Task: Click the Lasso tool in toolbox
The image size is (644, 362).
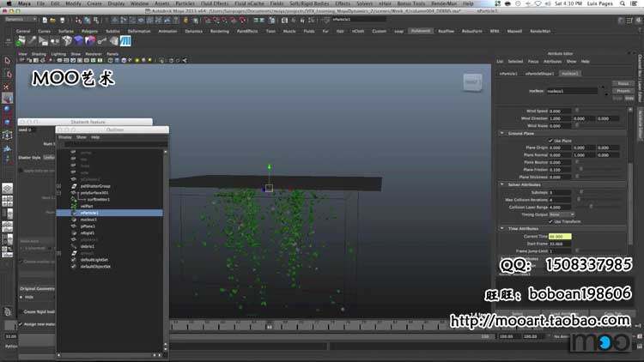Action: 8,75
